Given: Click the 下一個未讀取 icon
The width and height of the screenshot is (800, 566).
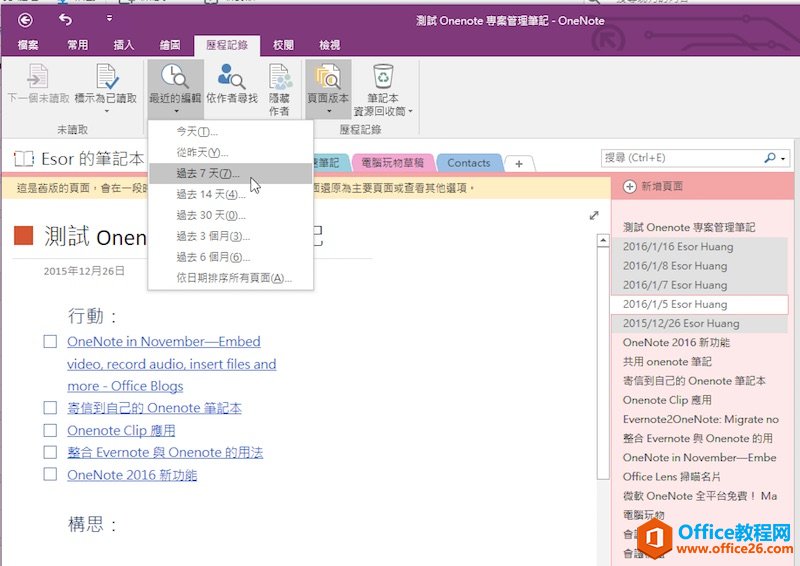Looking at the screenshot, I should pyautogui.click(x=37, y=76).
